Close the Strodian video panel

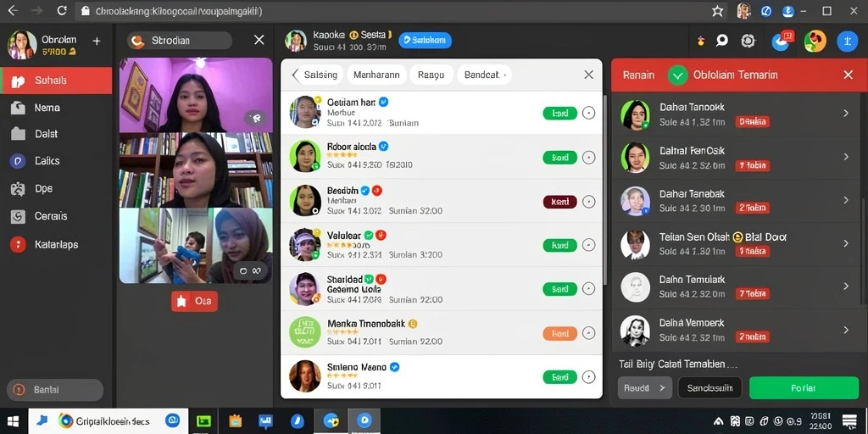pyautogui.click(x=259, y=40)
